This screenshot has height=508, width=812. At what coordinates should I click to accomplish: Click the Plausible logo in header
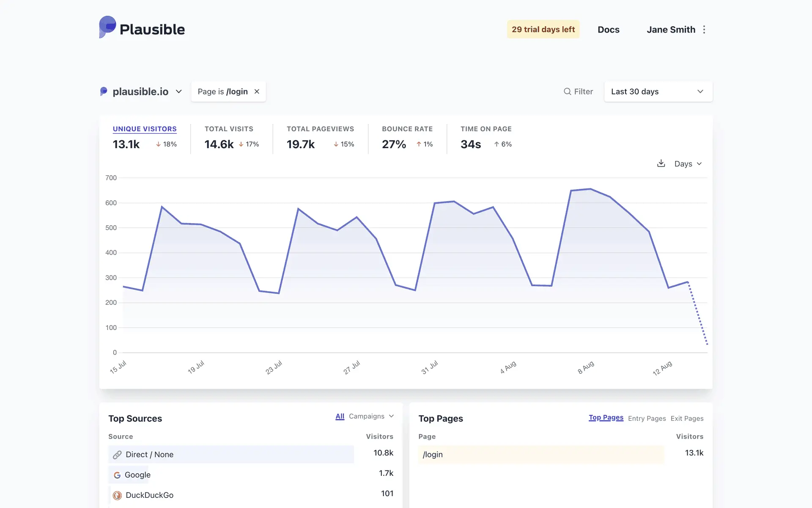[x=142, y=28]
